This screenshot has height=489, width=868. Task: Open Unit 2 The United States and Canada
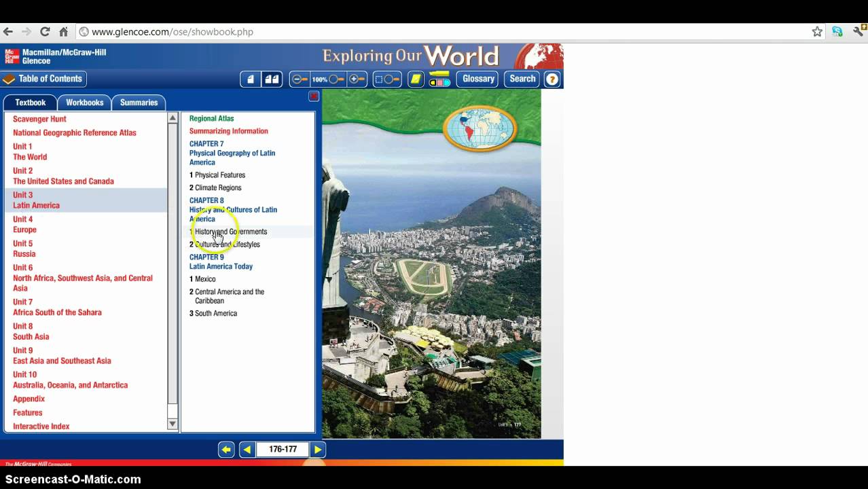point(63,176)
